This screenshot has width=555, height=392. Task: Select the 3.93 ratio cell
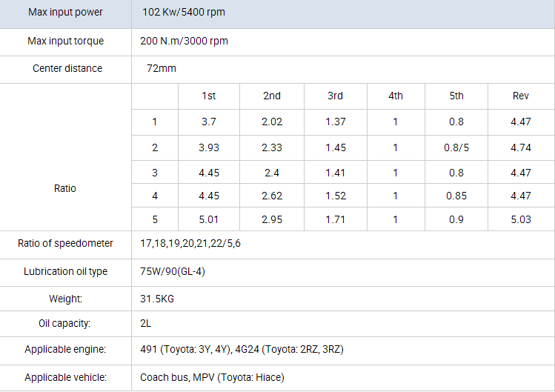pos(209,147)
